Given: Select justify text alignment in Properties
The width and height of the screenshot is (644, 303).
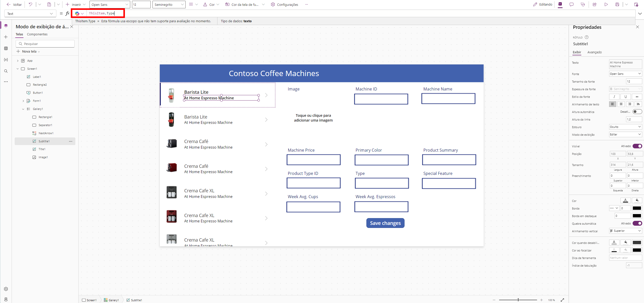Looking at the screenshot, I should [638, 104].
